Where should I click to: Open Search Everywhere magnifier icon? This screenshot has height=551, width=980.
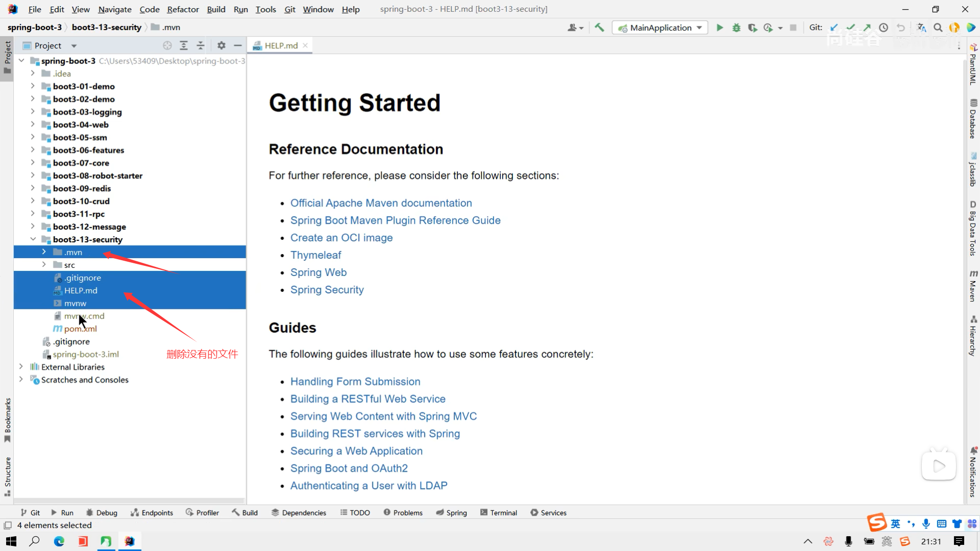pyautogui.click(x=938, y=28)
